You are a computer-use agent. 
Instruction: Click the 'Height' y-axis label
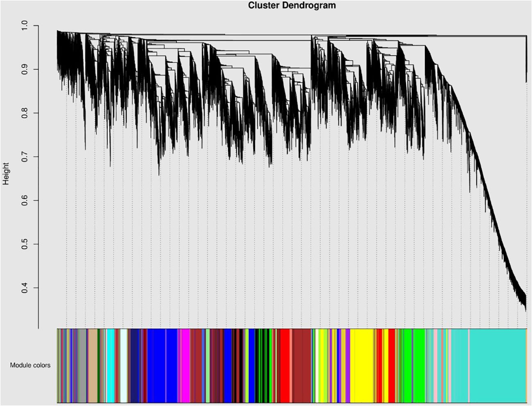pyautogui.click(x=6, y=174)
